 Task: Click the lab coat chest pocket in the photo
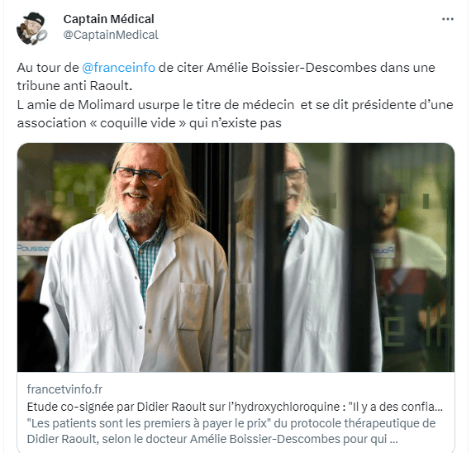click(193, 306)
